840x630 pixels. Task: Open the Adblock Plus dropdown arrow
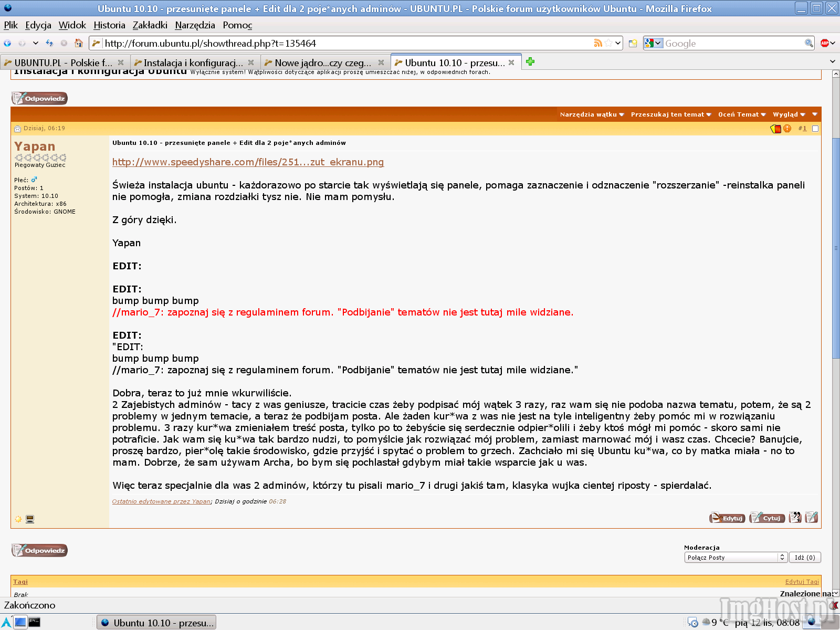point(833,43)
